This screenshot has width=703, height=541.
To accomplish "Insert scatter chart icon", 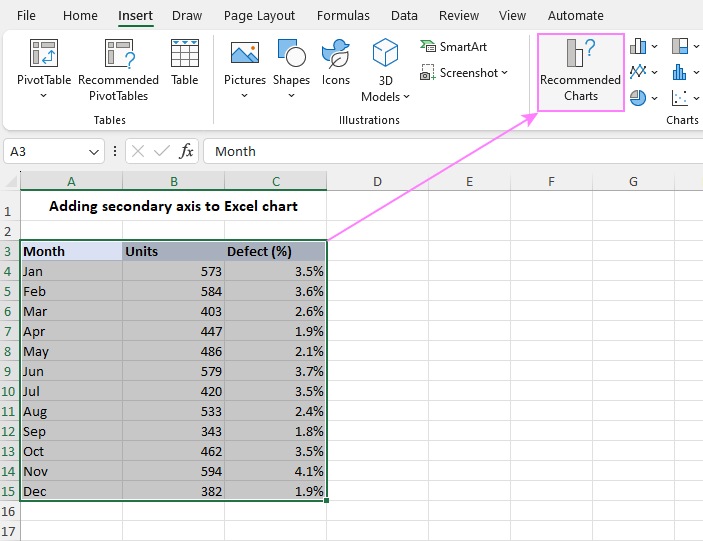I will pyautogui.click(x=680, y=97).
